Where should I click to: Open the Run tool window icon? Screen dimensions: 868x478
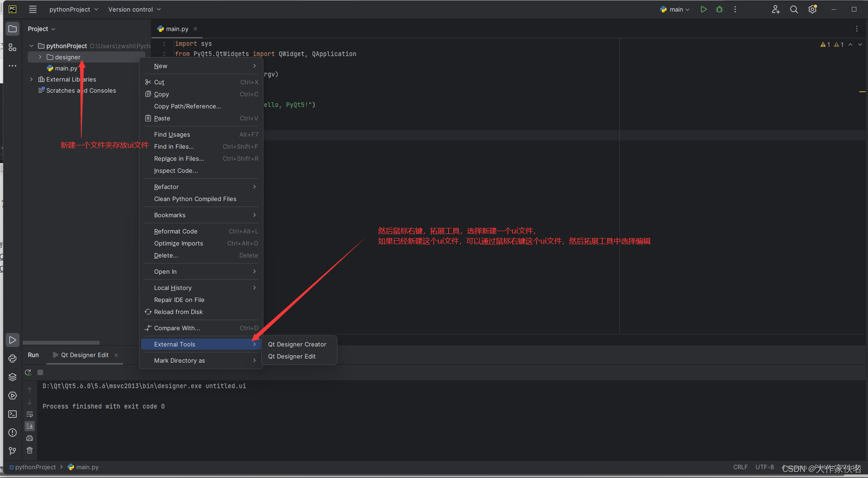coord(12,340)
